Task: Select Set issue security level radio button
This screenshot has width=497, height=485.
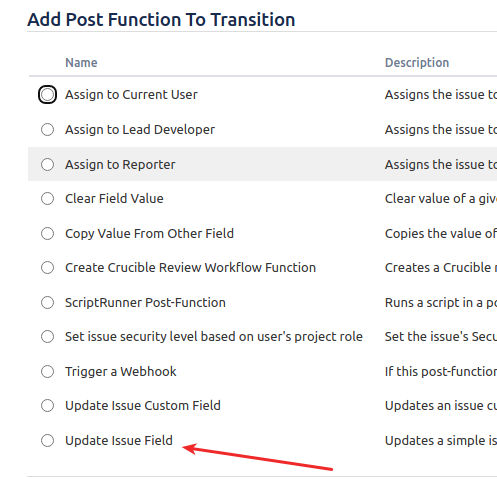Action: [x=47, y=337]
